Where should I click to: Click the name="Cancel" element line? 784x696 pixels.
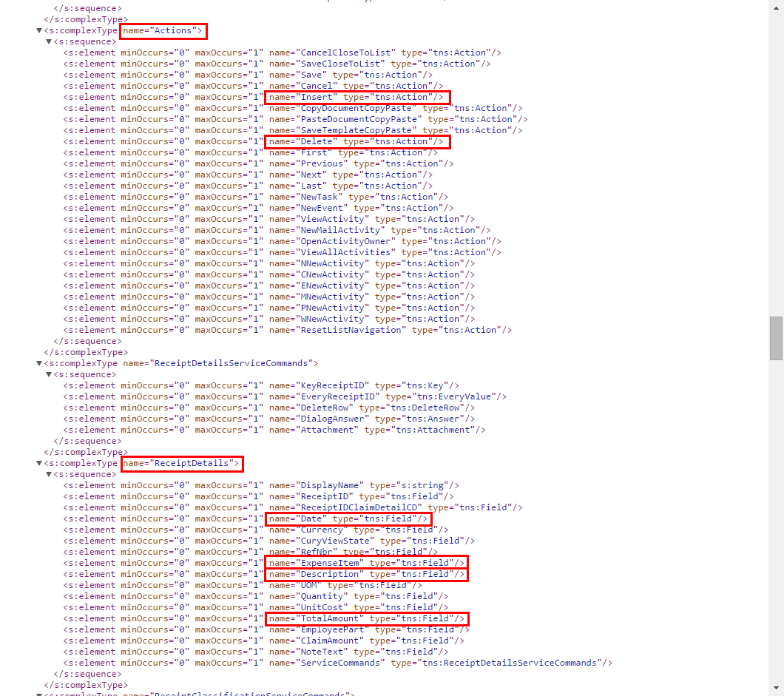pos(253,86)
